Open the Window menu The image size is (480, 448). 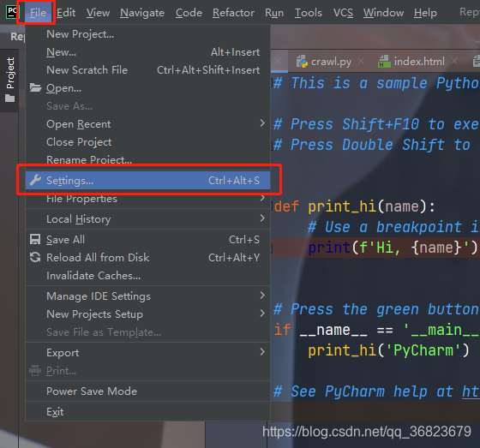tap(384, 13)
